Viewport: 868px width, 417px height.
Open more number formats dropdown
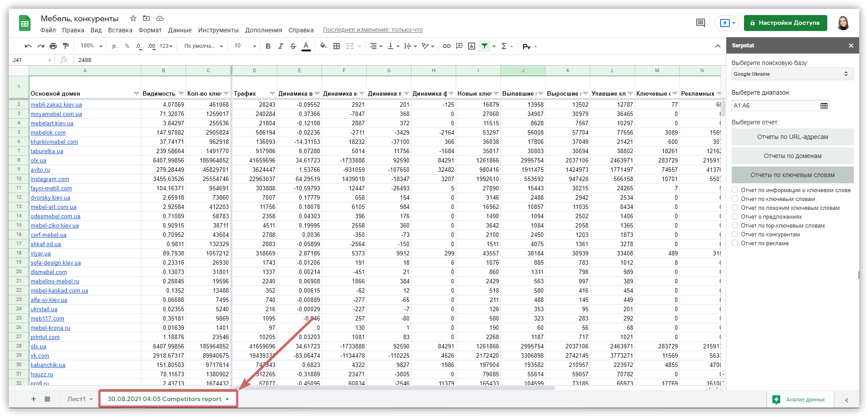click(x=166, y=46)
